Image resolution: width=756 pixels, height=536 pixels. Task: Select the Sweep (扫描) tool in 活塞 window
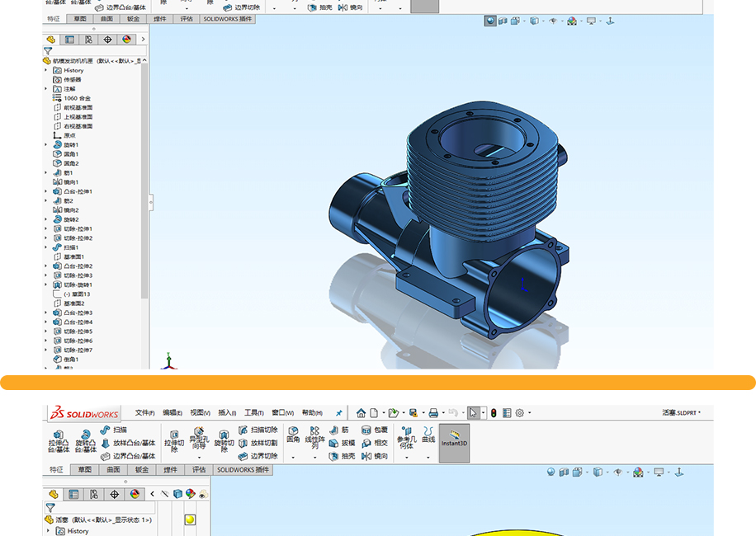pos(114,430)
